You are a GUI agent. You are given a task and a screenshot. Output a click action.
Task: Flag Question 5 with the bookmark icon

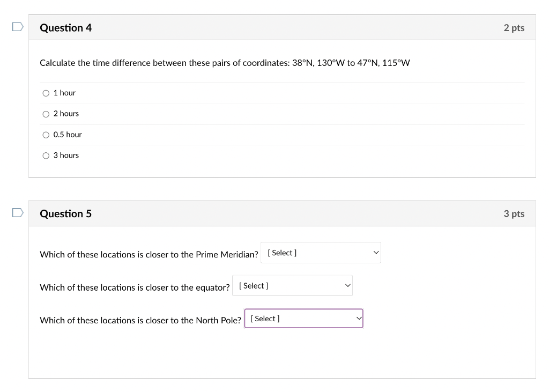click(18, 213)
